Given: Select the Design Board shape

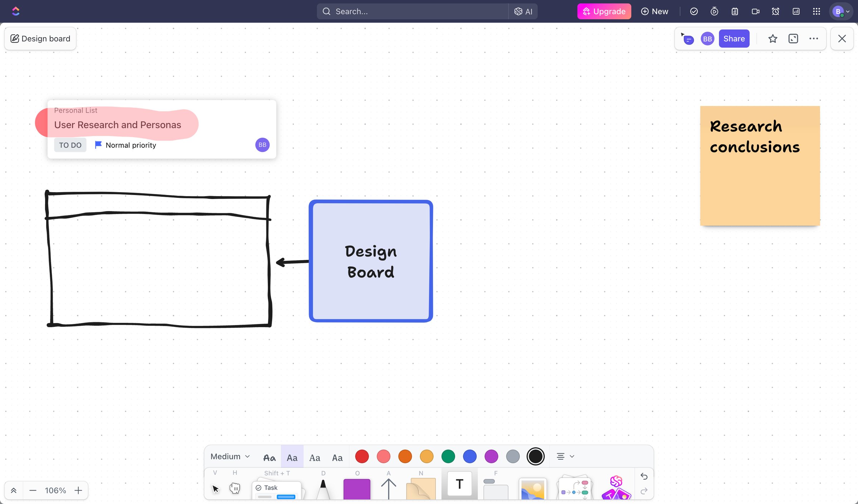Looking at the screenshot, I should pyautogui.click(x=371, y=261).
